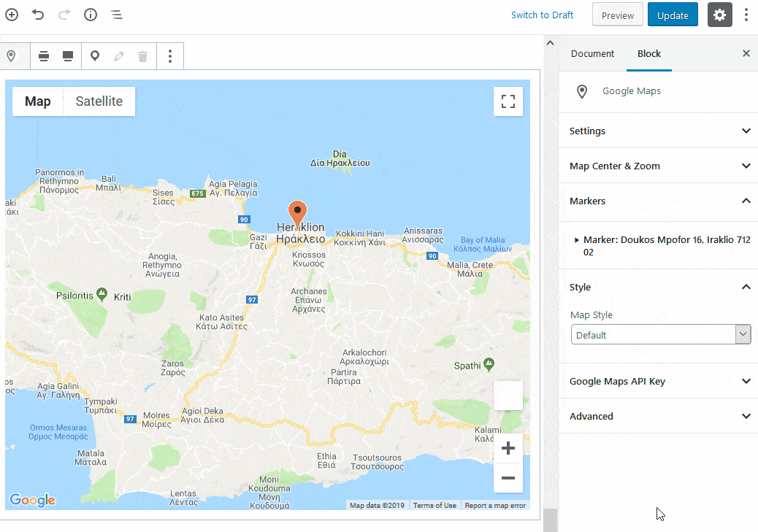Click the Arkalochori label on the map
The width and height of the screenshot is (758, 532).
click(x=364, y=357)
